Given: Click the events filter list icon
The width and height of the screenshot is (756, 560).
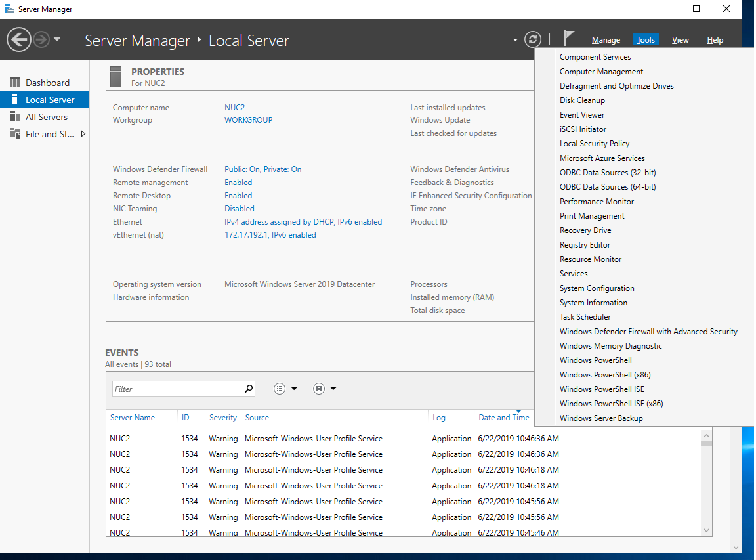Looking at the screenshot, I should tap(278, 388).
